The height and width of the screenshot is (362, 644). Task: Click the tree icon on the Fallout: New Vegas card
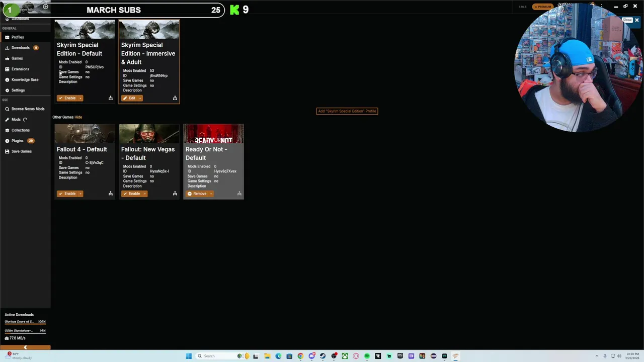[175, 194]
